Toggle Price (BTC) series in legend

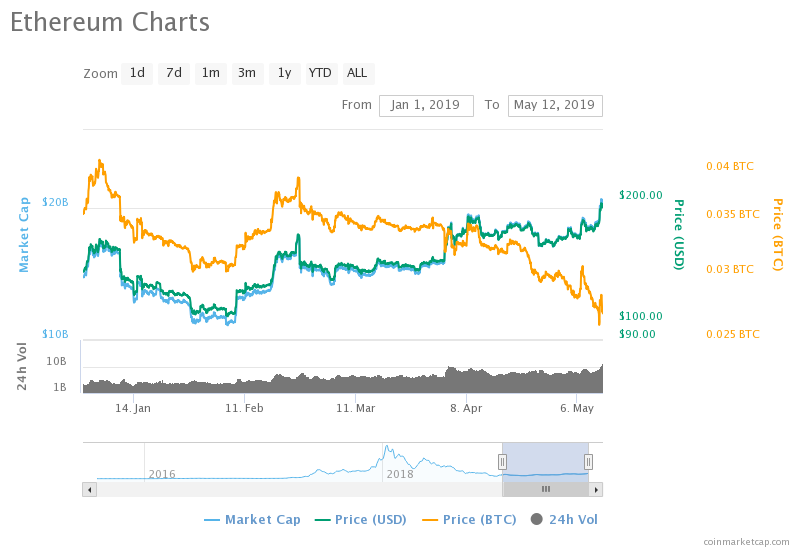pyautogui.click(x=469, y=520)
